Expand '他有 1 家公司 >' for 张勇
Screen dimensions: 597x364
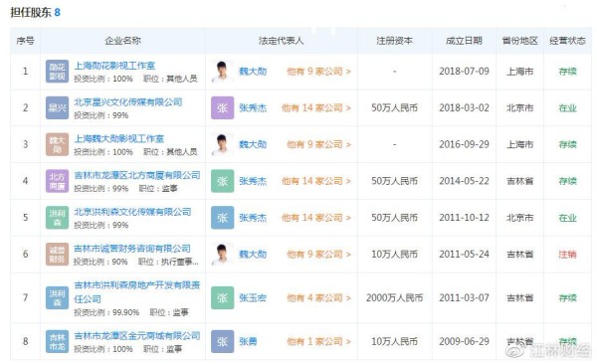click(318, 341)
